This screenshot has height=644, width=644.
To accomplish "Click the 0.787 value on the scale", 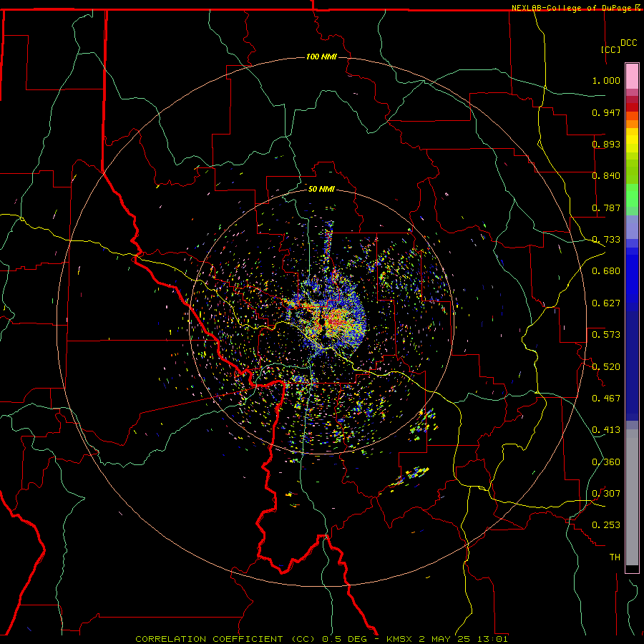I will (x=606, y=208).
